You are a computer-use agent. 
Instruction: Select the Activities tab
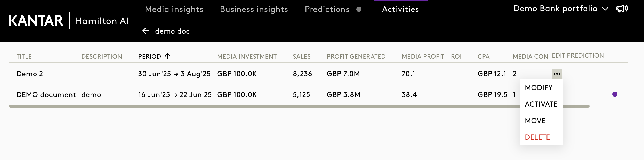coord(400,9)
